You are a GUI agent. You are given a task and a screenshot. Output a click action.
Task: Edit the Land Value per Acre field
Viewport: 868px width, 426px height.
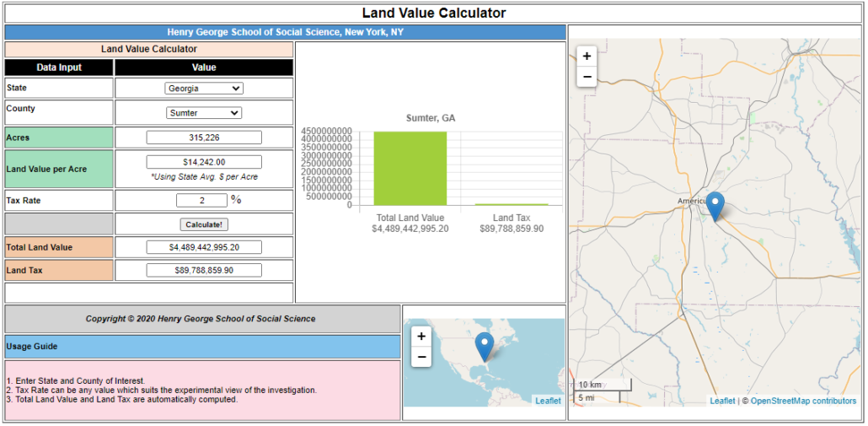[204, 162]
